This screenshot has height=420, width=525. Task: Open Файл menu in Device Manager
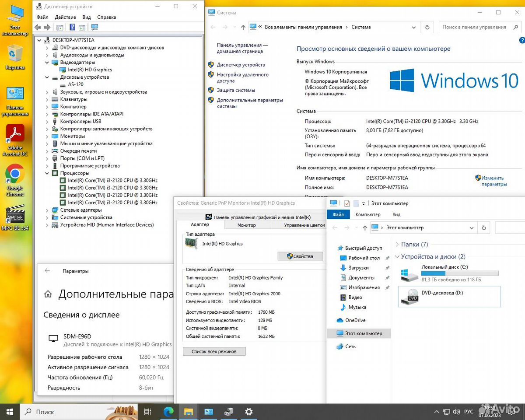click(42, 17)
